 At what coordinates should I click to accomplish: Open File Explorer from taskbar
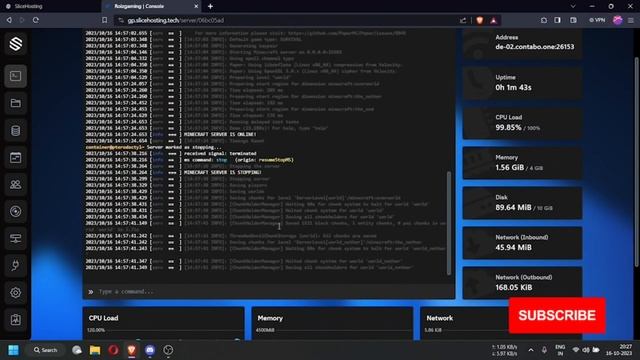point(95,350)
